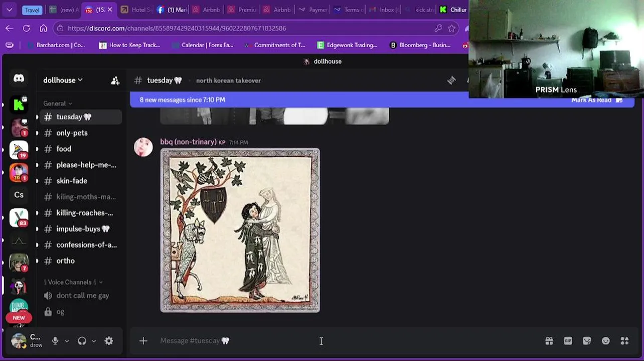The image size is (644, 361).
Task: Open the sticker picker
Action: tap(587, 341)
